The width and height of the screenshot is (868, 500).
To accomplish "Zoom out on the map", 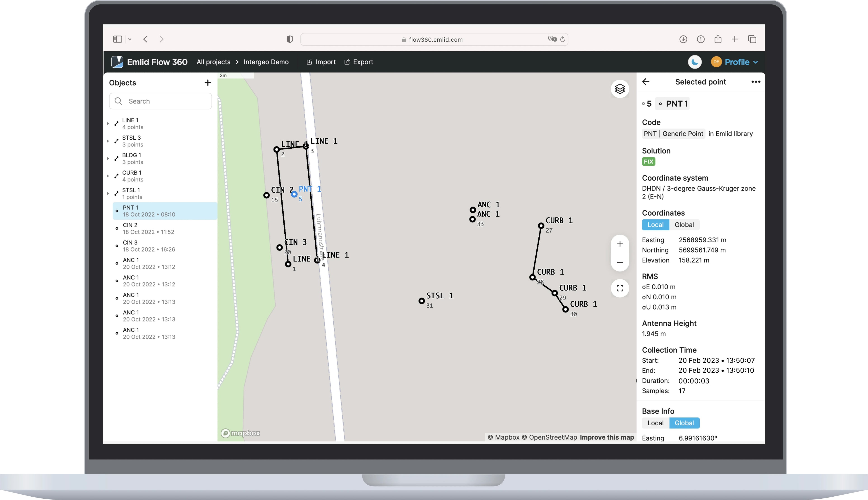I will pyautogui.click(x=620, y=262).
